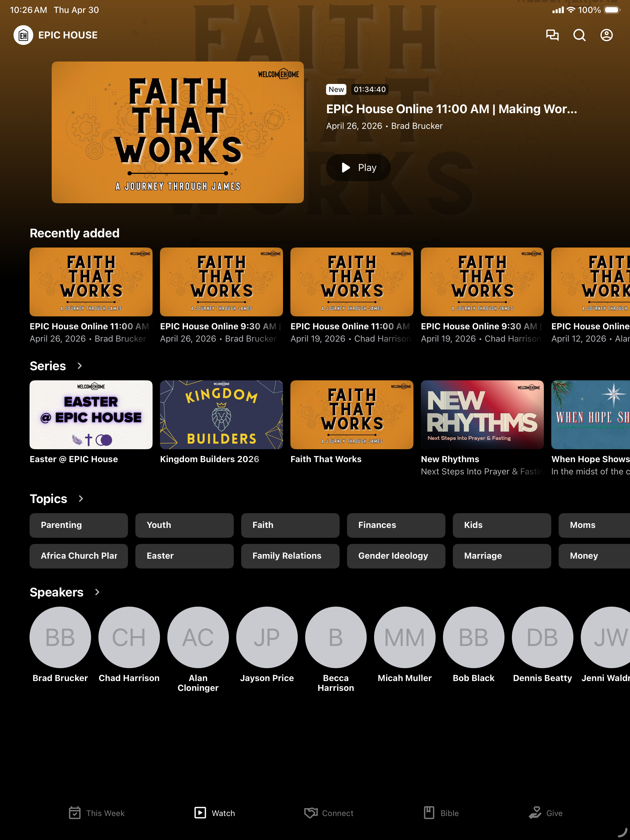The image size is (630, 840).
Task: Tap the New badge on featured video
Action: (x=336, y=89)
